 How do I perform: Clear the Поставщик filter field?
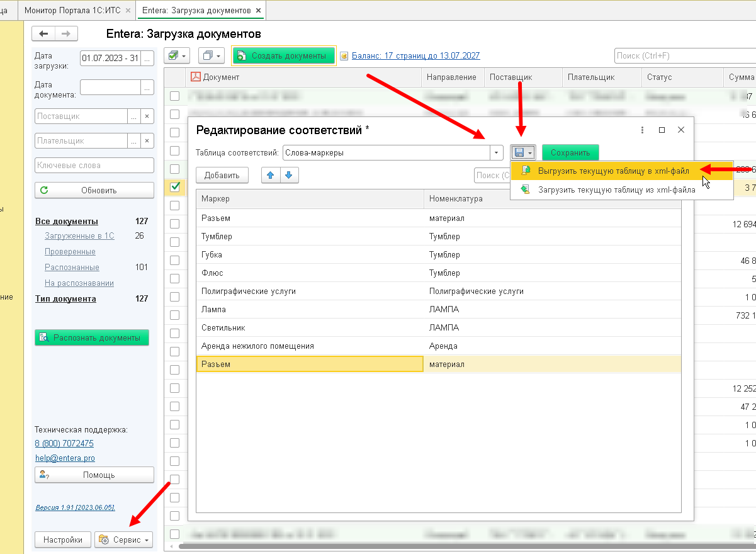(x=147, y=116)
